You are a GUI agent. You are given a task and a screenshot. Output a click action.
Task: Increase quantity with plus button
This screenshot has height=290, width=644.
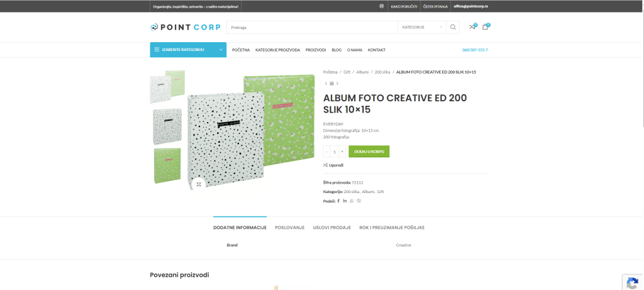coord(342,152)
